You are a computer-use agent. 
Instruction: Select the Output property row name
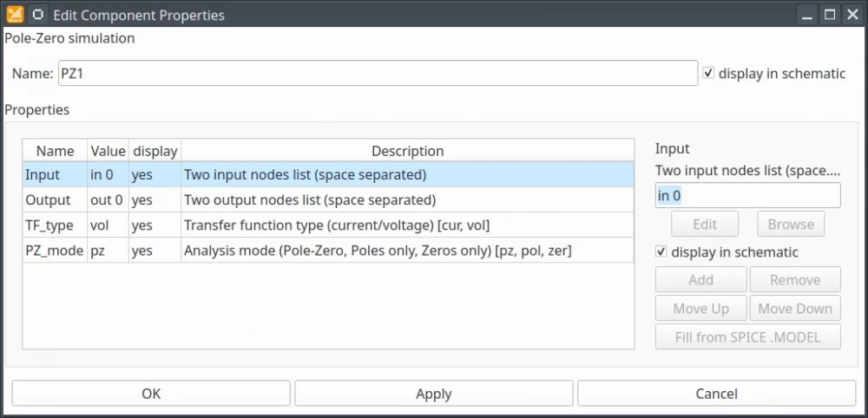point(55,199)
